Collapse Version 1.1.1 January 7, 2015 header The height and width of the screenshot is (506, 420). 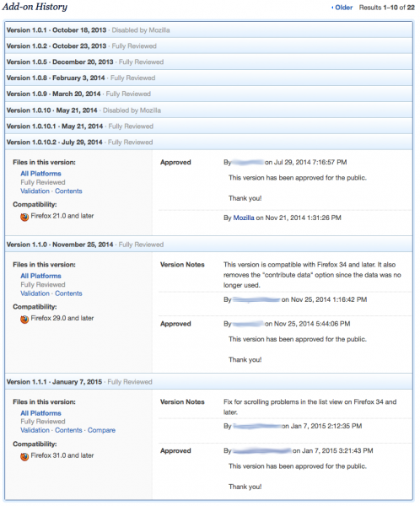click(x=208, y=381)
